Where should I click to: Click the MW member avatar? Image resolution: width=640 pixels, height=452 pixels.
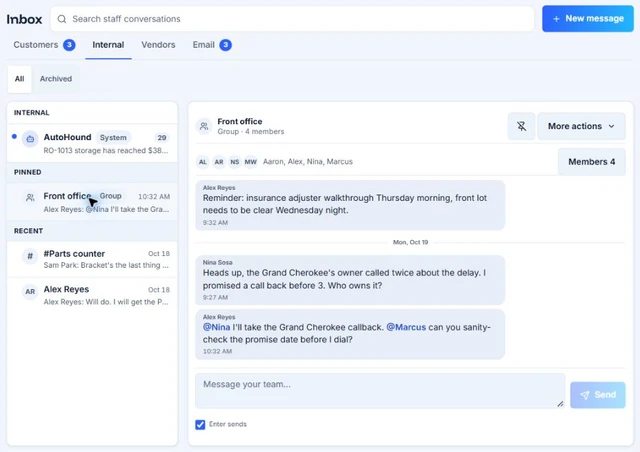tap(251, 162)
